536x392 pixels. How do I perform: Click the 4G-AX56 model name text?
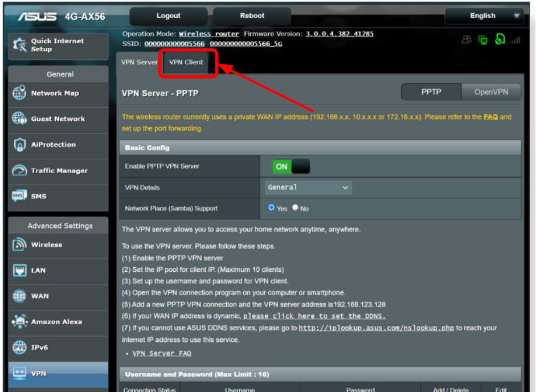coord(85,17)
